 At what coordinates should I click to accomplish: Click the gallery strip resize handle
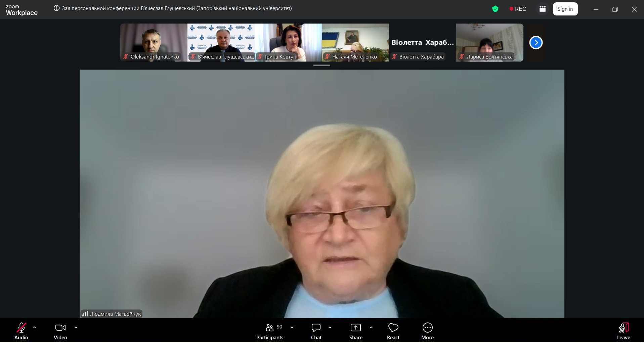pos(321,66)
